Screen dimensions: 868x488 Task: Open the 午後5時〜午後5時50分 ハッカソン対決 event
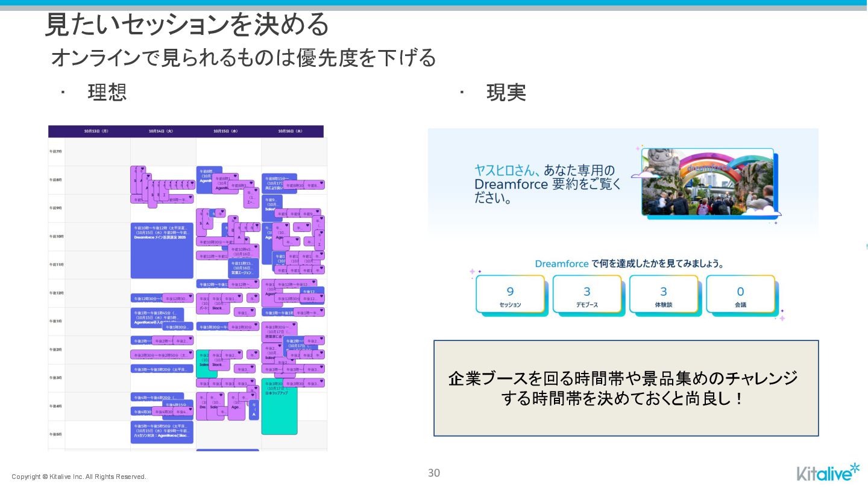(x=162, y=432)
